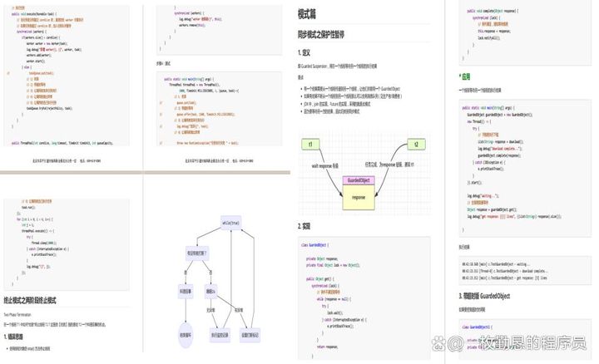Select the 设置打断标记 flowchart node
Viewport: 599px width, 364px height.
pos(250,335)
